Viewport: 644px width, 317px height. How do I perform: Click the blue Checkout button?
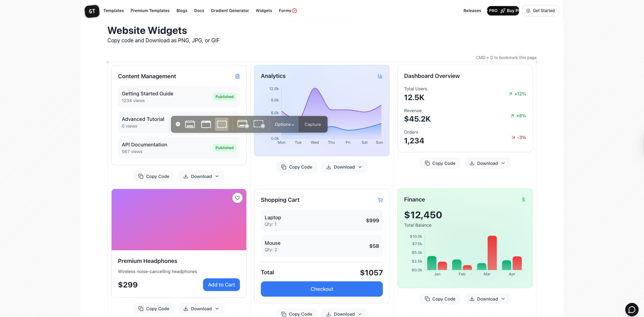tap(322, 289)
